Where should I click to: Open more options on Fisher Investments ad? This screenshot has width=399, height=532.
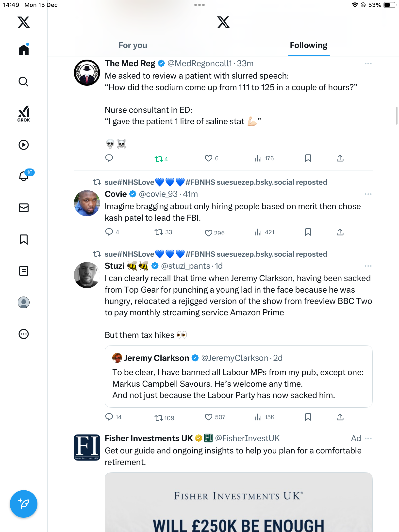coord(368,438)
